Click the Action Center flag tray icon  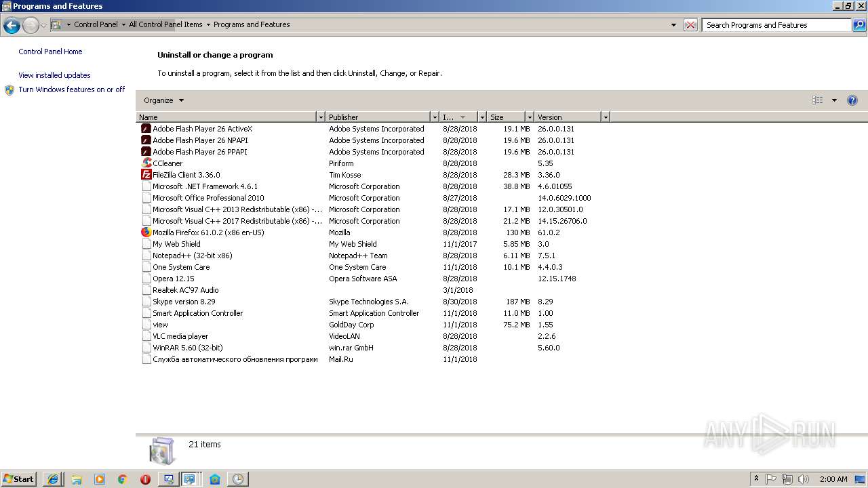point(771,479)
